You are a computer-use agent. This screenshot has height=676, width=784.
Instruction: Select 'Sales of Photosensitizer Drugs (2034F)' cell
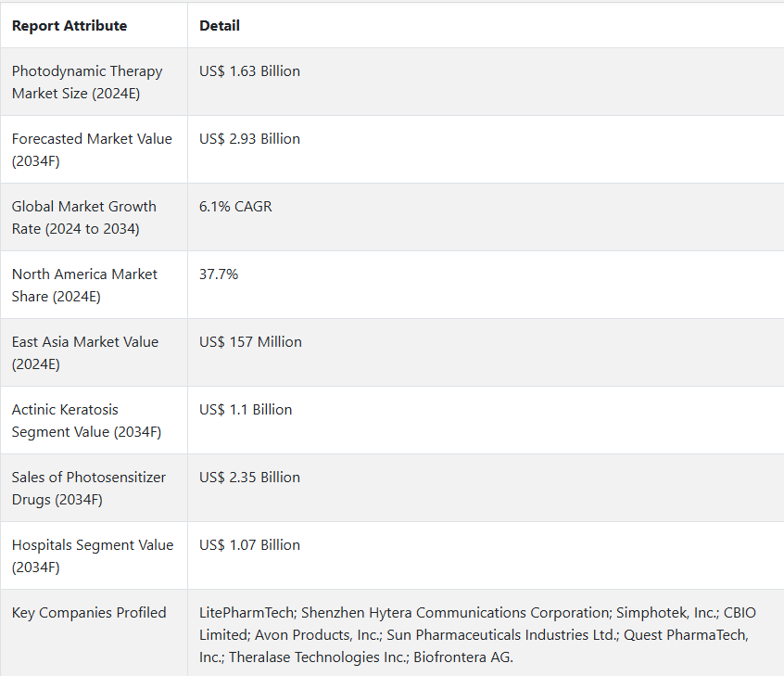tap(94, 488)
